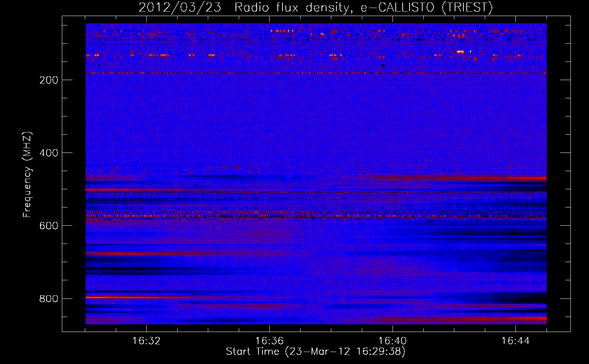Click the 16:40 time tick label
Screen dimensions: 589x364
(392, 341)
